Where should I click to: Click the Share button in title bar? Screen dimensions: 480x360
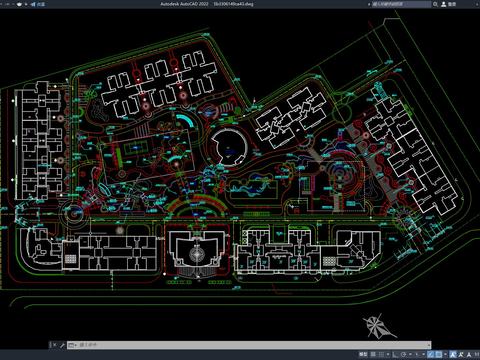[38, 4]
